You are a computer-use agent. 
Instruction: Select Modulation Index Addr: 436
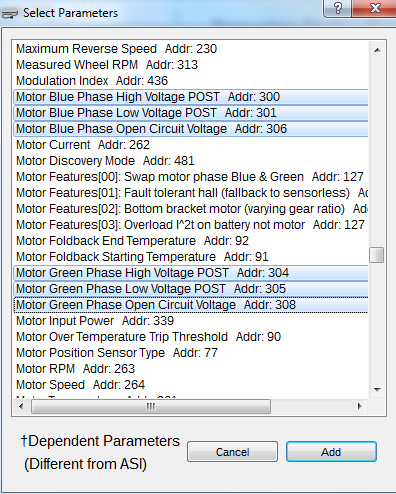click(191, 81)
